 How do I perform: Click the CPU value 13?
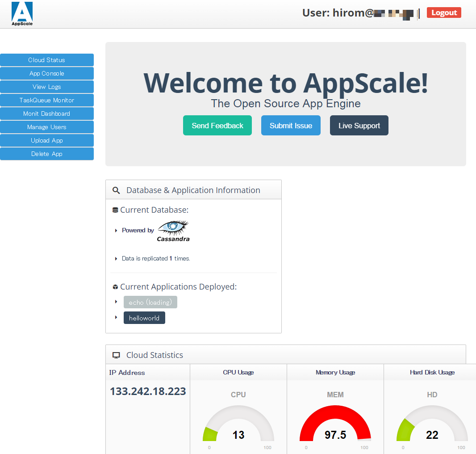[x=238, y=435]
